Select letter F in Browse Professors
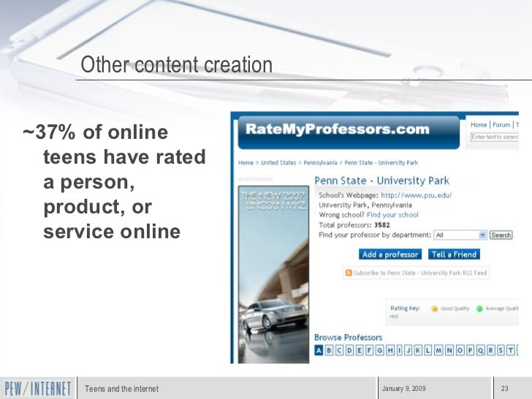Viewport: 532px width, 399px height. point(369,350)
